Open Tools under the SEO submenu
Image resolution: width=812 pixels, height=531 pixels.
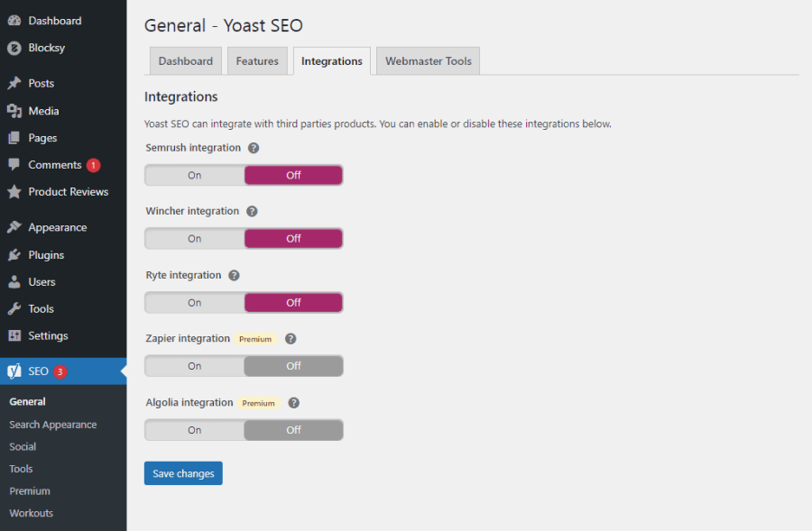[x=22, y=469]
